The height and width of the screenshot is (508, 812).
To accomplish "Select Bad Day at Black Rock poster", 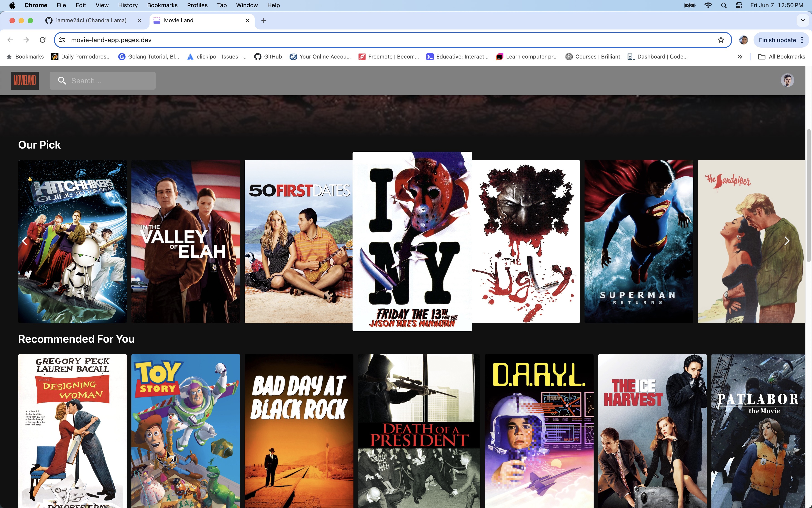I will point(299,431).
